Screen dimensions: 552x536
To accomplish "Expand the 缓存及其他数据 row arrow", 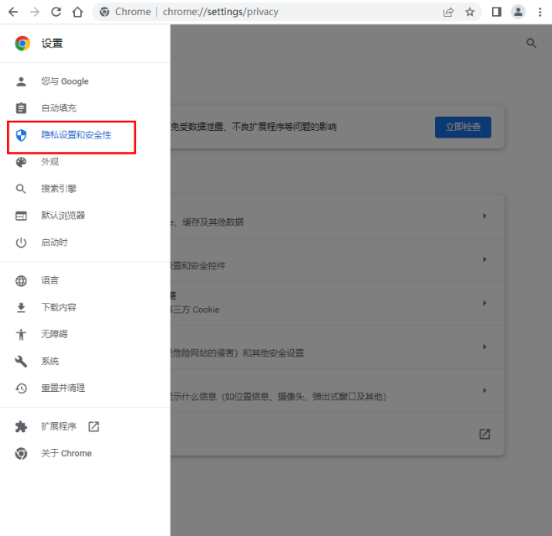I will pos(484,216).
